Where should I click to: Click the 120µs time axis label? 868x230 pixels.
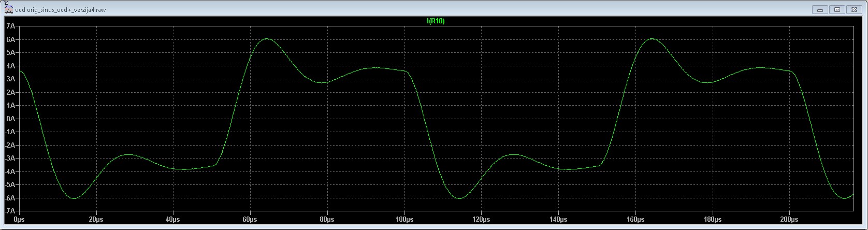(481, 220)
